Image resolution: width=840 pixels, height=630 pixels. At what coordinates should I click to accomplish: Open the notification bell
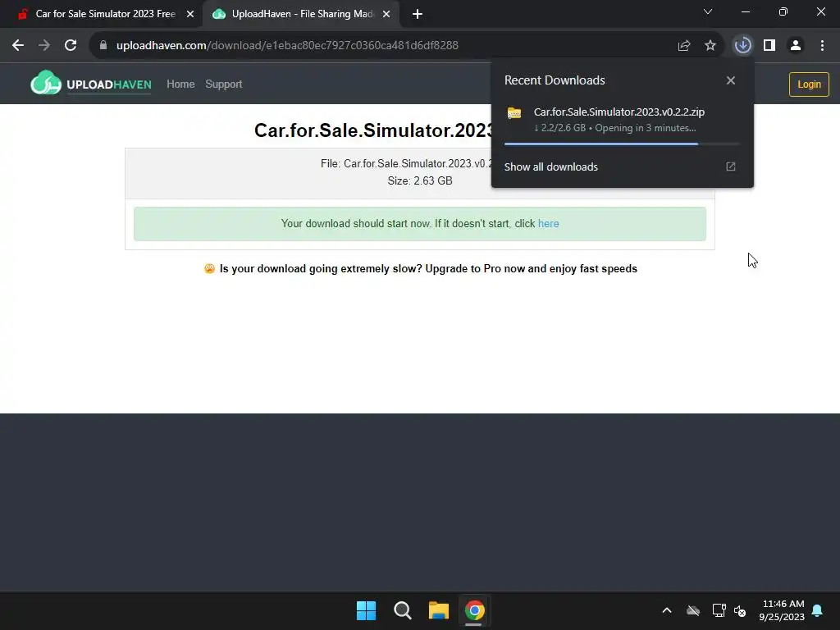pyautogui.click(x=818, y=610)
